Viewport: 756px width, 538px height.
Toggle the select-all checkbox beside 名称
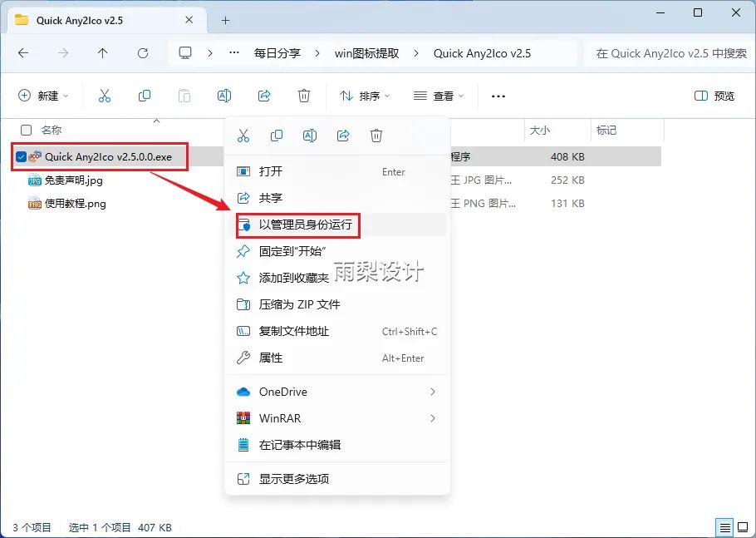tap(26, 130)
